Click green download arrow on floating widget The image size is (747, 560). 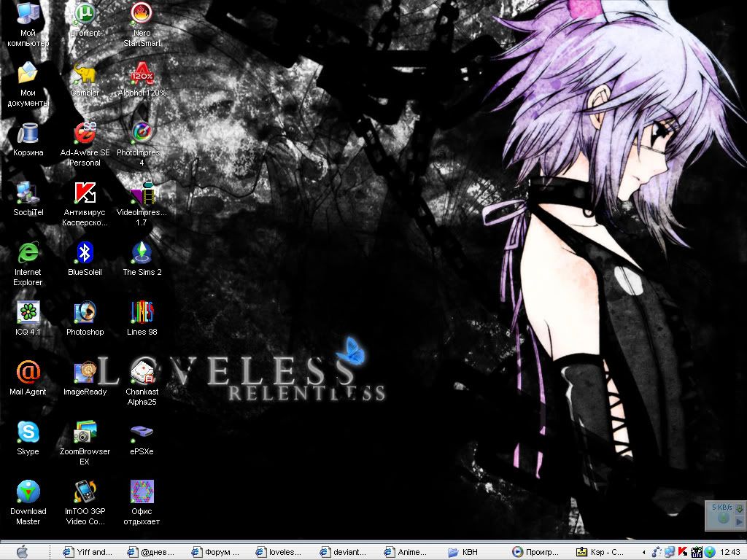(x=740, y=508)
